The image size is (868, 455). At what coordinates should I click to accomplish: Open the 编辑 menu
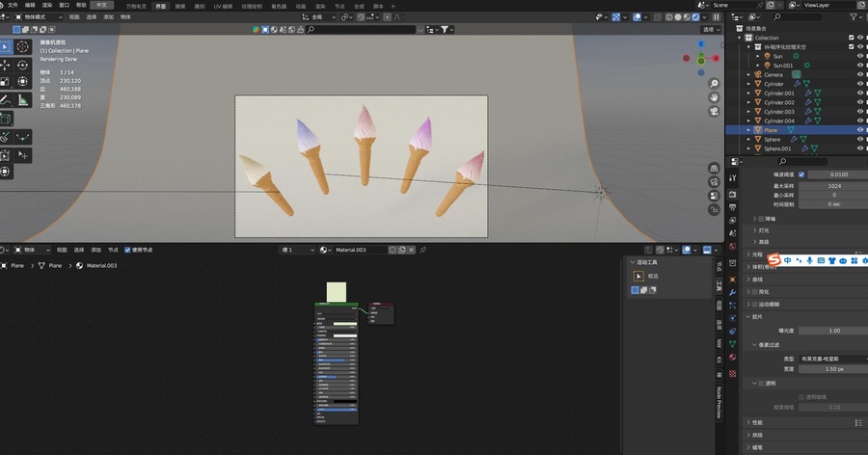point(30,5)
